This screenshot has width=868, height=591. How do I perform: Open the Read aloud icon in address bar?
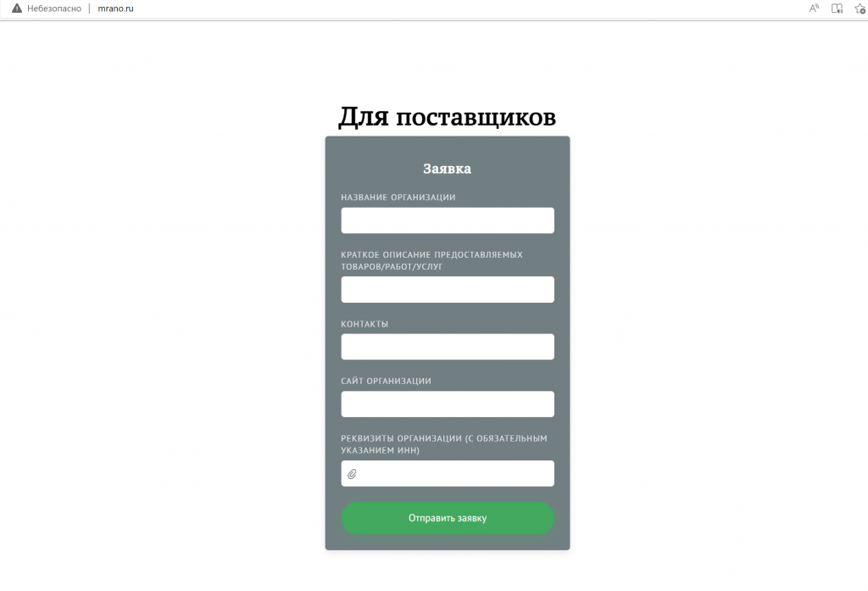[x=814, y=8]
